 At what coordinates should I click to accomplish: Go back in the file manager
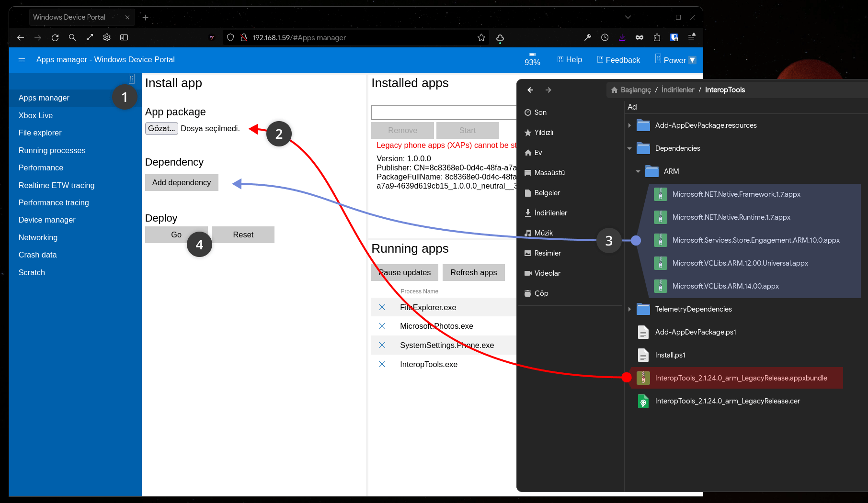[530, 90]
